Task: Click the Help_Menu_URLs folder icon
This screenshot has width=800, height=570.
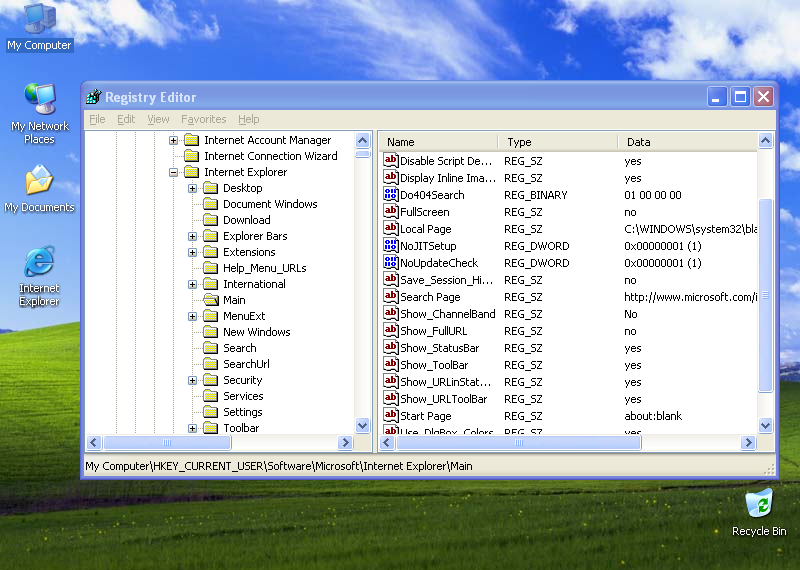Action: [x=211, y=268]
